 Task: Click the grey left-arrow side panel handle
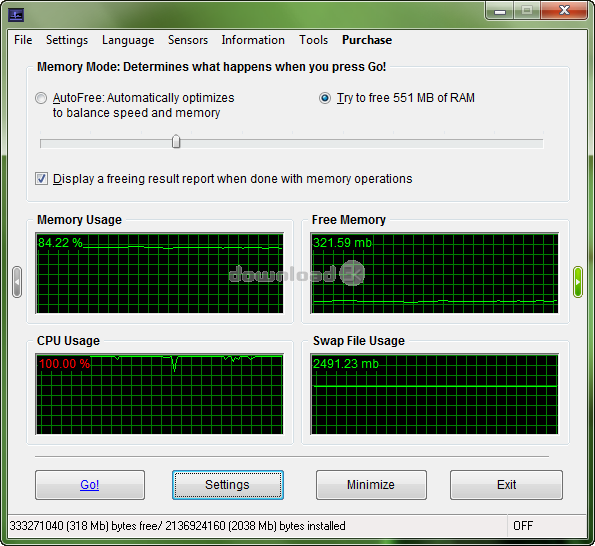[17, 282]
